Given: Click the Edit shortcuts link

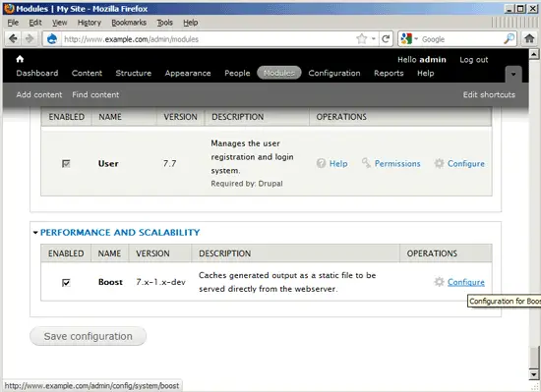Looking at the screenshot, I should [489, 94].
